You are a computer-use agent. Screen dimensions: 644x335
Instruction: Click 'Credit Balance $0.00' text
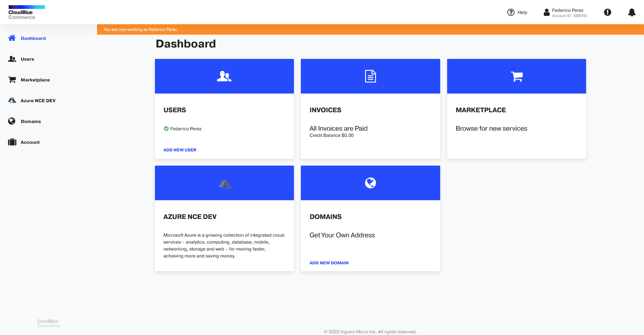point(332,135)
